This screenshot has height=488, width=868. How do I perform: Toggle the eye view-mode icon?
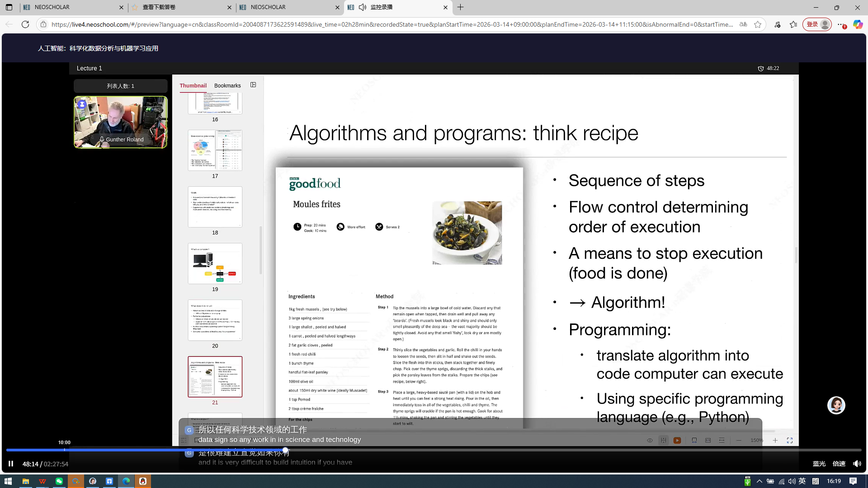point(650,440)
